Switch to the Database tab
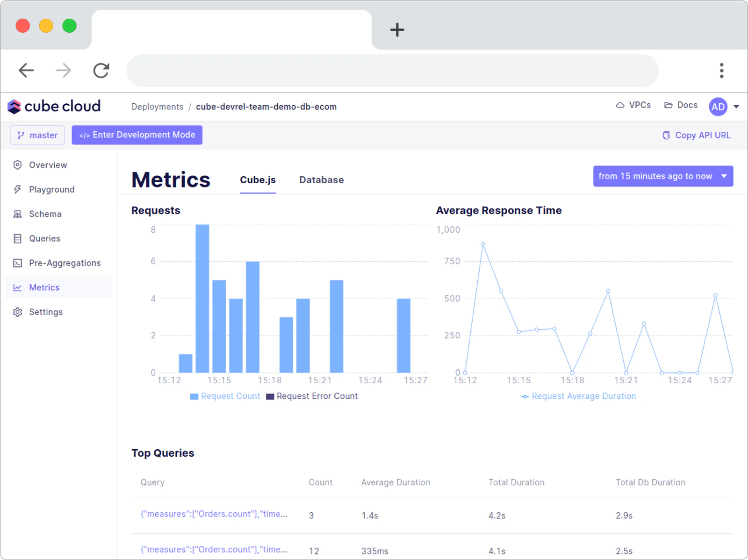 [x=322, y=180]
